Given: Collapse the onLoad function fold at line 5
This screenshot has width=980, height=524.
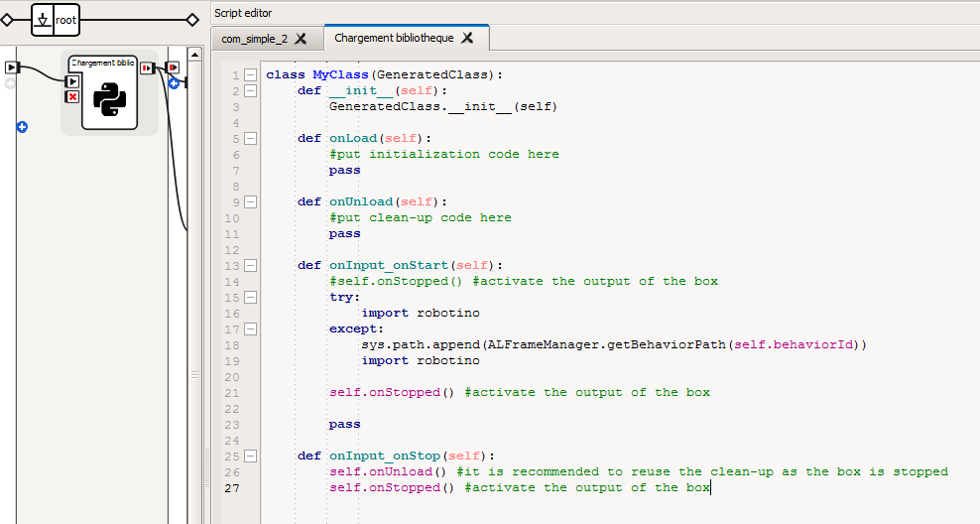Looking at the screenshot, I should [x=250, y=138].
